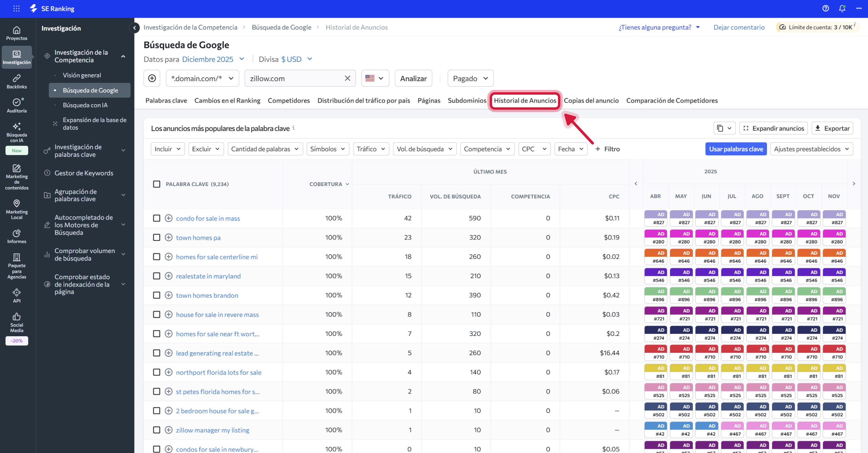Open Marketing Local section
868x453 pixels.
pyautogui.click(x=17, y=209)
